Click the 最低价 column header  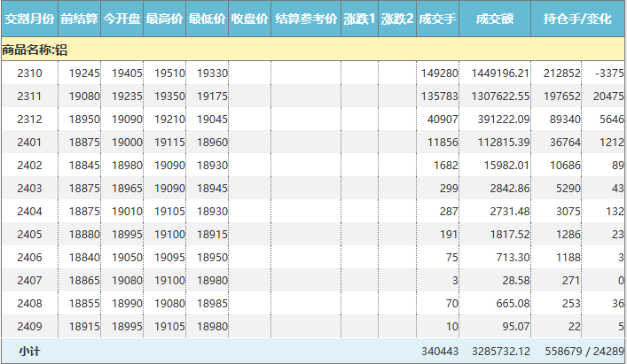click(208, 19)
